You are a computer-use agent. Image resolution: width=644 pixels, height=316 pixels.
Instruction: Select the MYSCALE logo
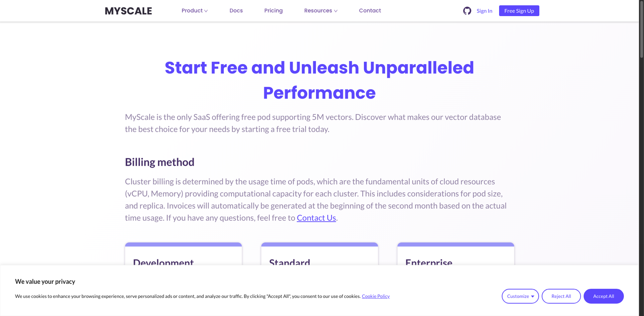[128, 11]
